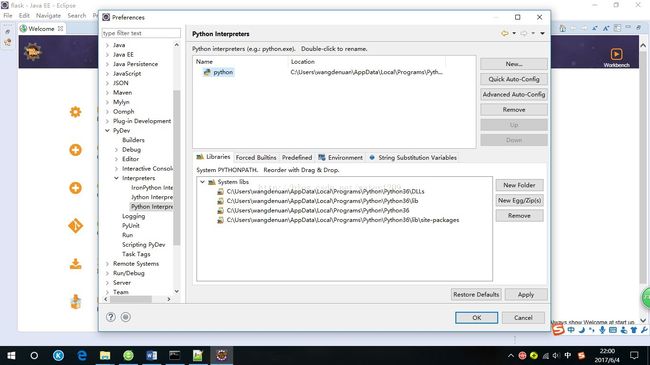
Task: Select Python Interpreter tree item
Action: [152, 207]
